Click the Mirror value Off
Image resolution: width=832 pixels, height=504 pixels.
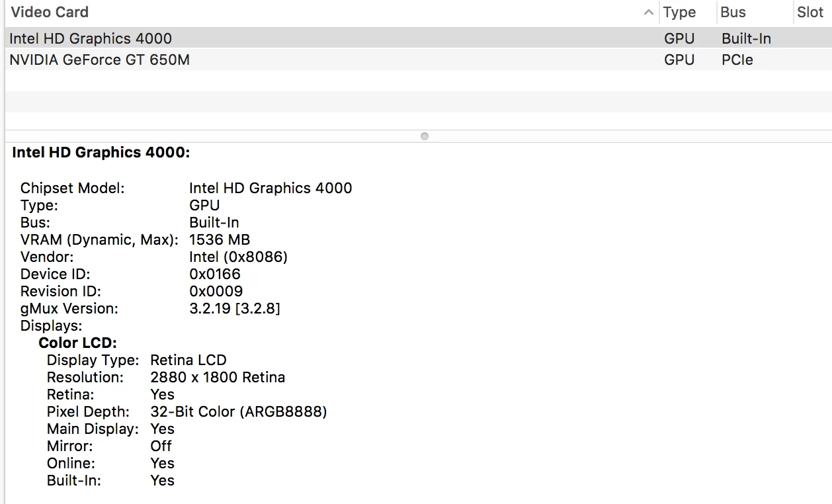pyautogui.click(x=161, y=446)
